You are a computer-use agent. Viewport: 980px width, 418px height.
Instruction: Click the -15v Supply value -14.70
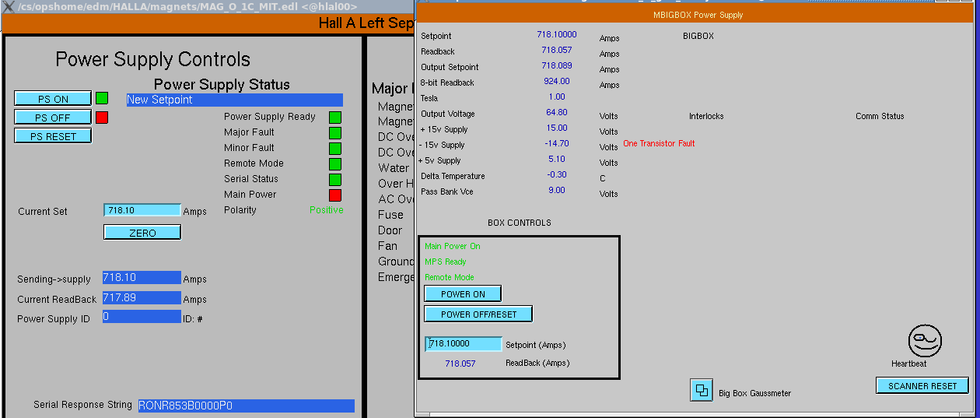click(x=557, y=143)
